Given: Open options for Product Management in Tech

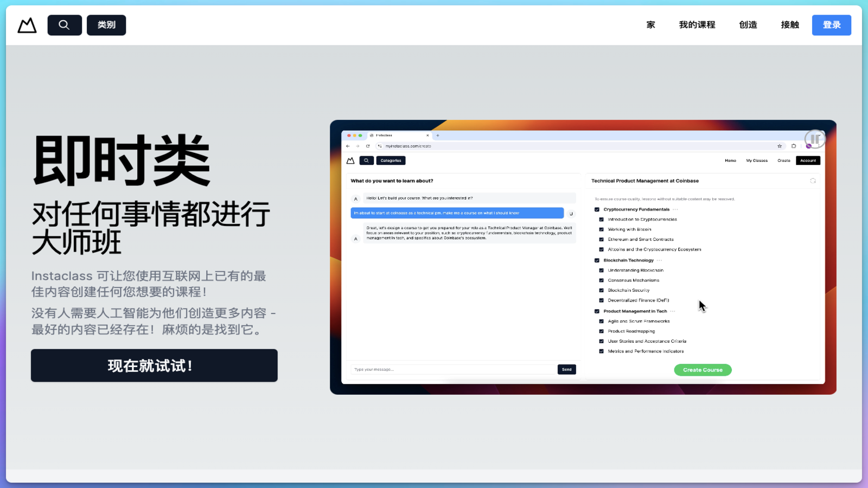Looking at the screenshot, I should point(673,311).
